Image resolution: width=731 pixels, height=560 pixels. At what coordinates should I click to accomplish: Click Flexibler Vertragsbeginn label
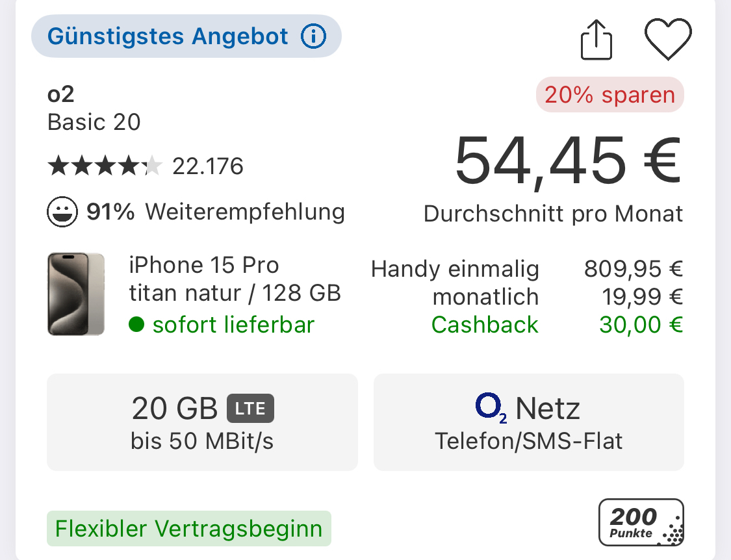tap(189, 528)
